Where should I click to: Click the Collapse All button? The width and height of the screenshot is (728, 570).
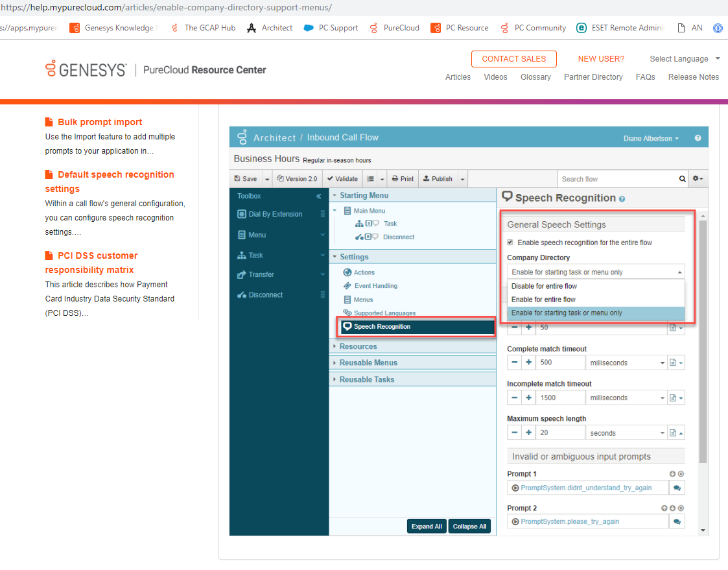point(469,527)
